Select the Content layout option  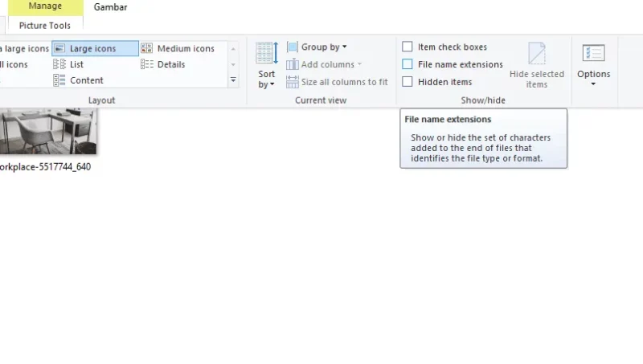[x=78, y=80]
